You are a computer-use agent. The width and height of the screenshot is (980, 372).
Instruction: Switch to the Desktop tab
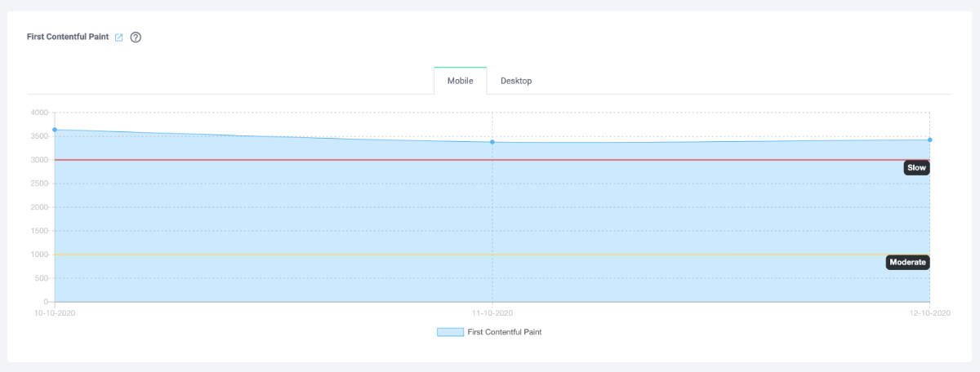(x=516, y=81)
